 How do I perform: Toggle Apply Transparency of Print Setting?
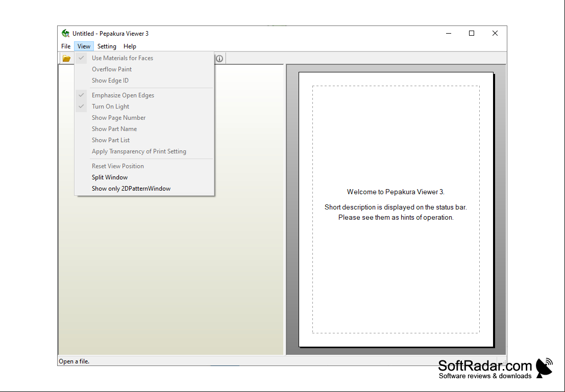tap(144, 151)
